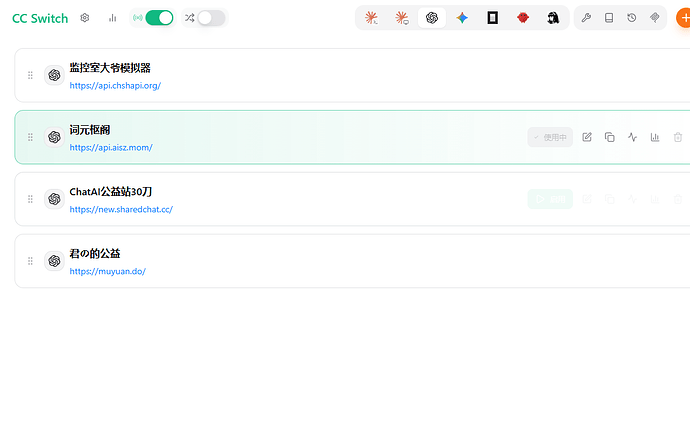Open the usage statistics bar-chart icon beside the gear

tap(113, 18)
